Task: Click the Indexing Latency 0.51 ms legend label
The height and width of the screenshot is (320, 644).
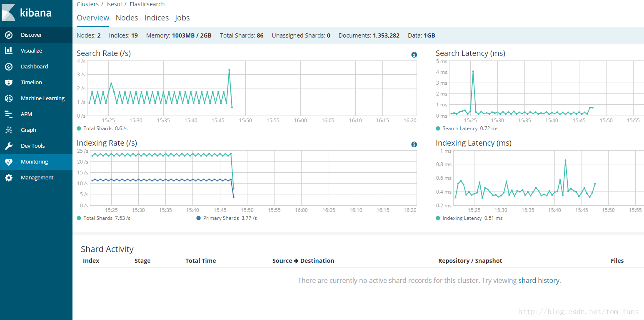Action: pyautogui.click(x=472, y=218)
